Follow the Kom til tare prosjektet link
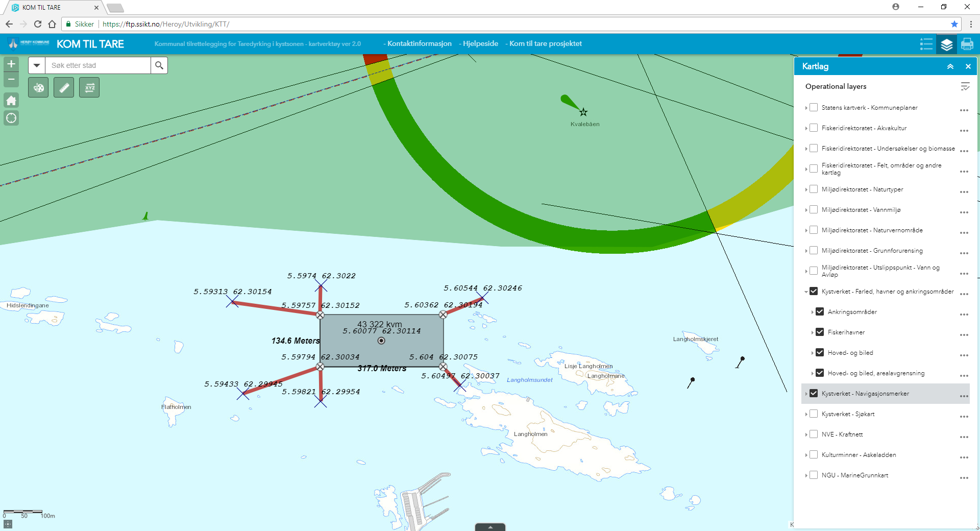The image size is (980, 531). [x=545, y=44]
